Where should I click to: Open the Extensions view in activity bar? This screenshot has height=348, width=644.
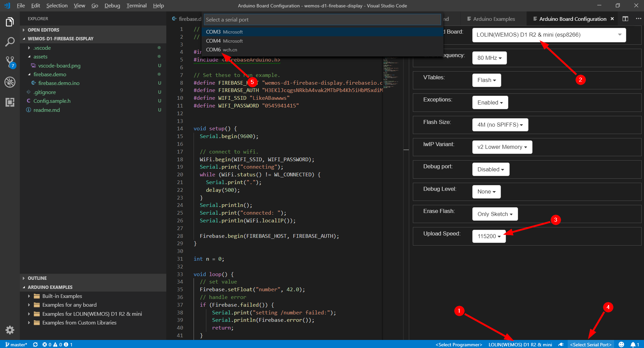coord(10,102)
